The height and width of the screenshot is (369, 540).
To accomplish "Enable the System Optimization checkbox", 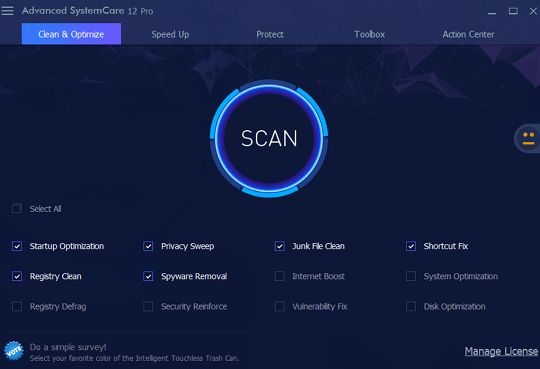I will (x=411, y=276).
